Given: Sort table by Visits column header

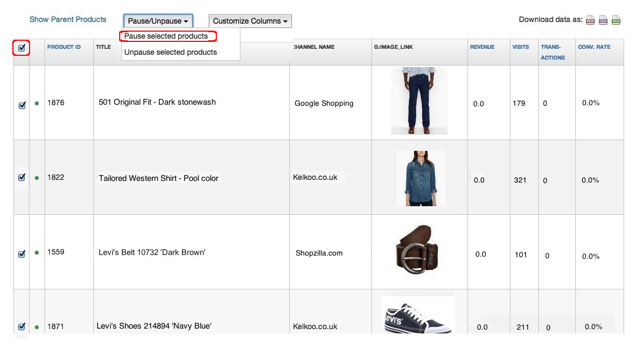Looking at the screenshot, I should [x=520, y=47].
